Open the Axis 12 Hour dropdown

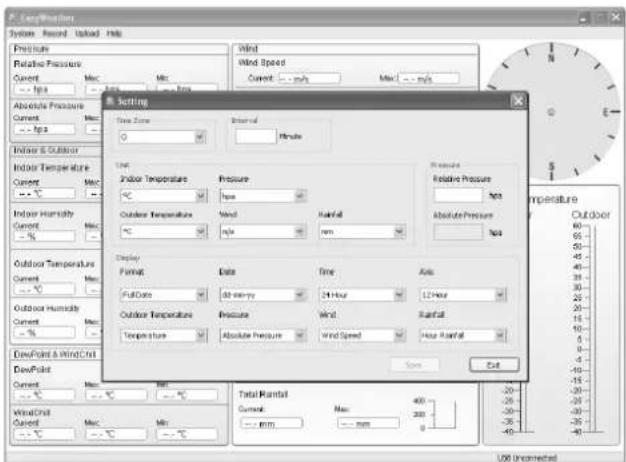(x=463, y=295)
